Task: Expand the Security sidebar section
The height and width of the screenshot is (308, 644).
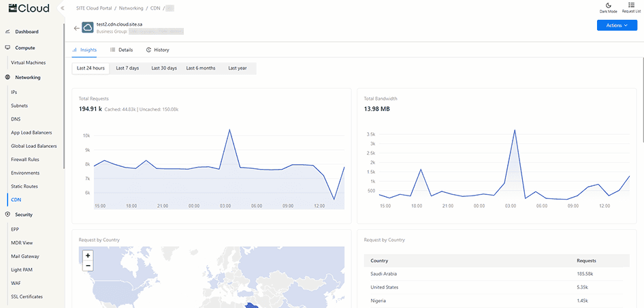Action: (x=24, y=214)
